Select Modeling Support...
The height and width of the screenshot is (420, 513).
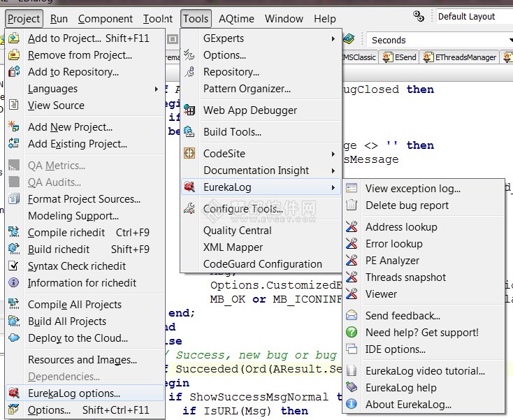pyautogui.click(x=85, y=215)
